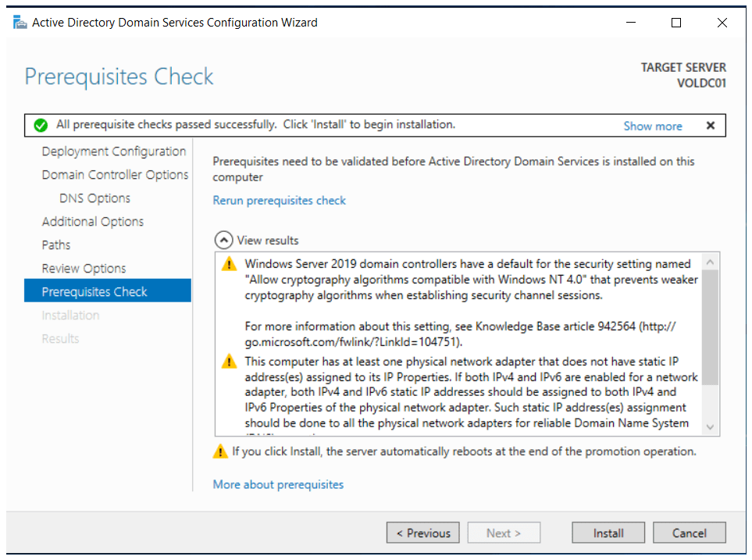Open Review Options step

pyautogui.click(x=84, y=269)
